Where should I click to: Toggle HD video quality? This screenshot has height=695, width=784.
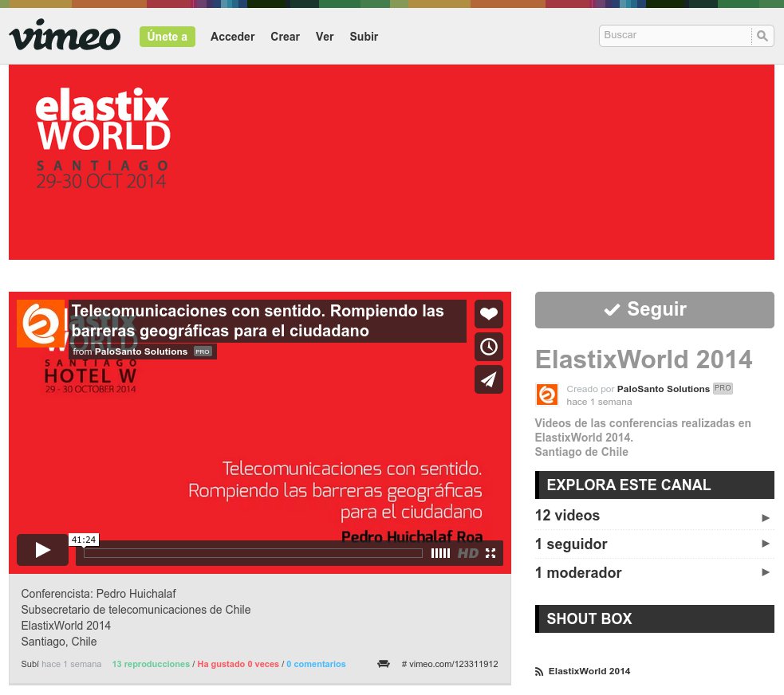point(467,553)
